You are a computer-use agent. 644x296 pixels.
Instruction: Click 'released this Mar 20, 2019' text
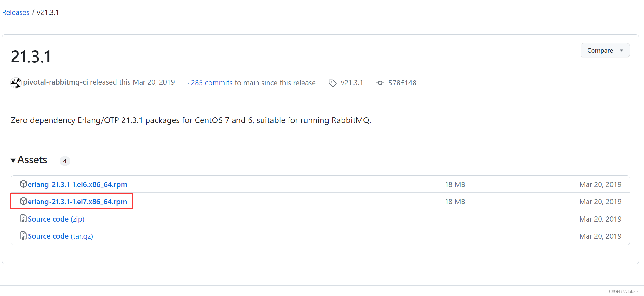coord(132,82)
